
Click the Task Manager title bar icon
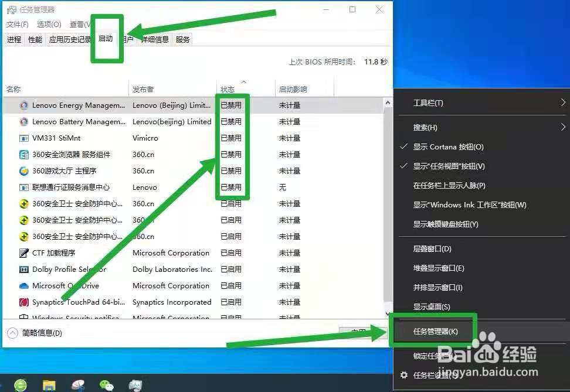click(12, 10)
